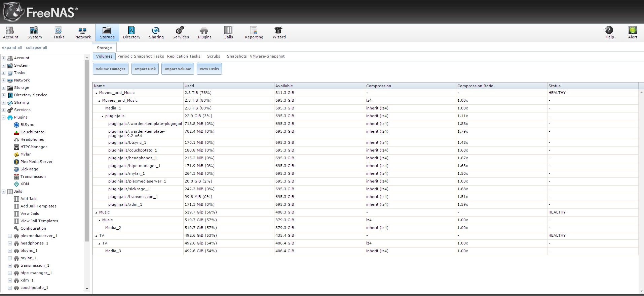Select the Media_3 dataset row
Viewport: 644px width, 296px height.
pos(365,251)
